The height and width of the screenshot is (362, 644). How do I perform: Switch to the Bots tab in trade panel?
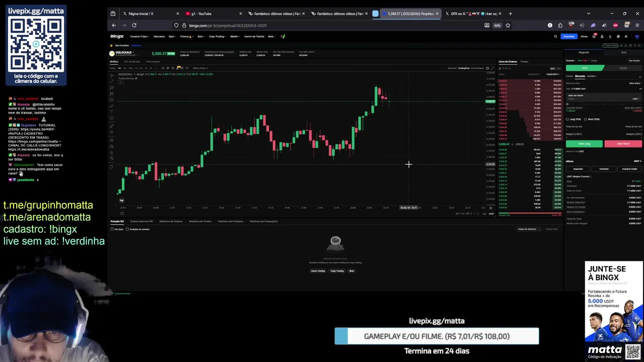click(x=624, y=52)
